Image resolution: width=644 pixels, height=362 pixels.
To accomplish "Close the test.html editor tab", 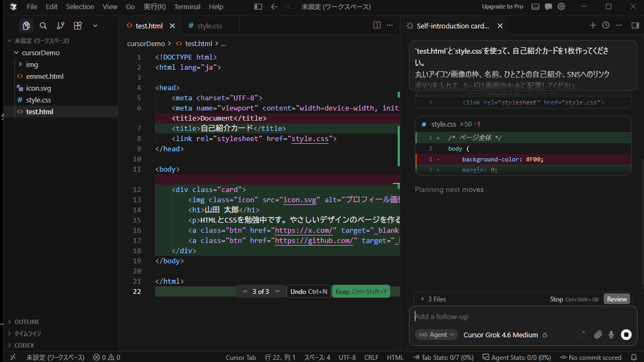I will (x=172, y=26).
